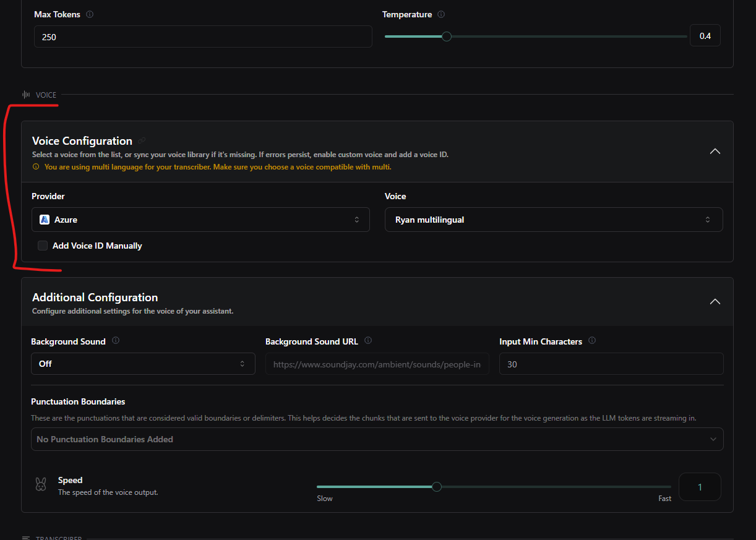
Task: Click the Azure logo in Provider field
Action: click(45, 220)
